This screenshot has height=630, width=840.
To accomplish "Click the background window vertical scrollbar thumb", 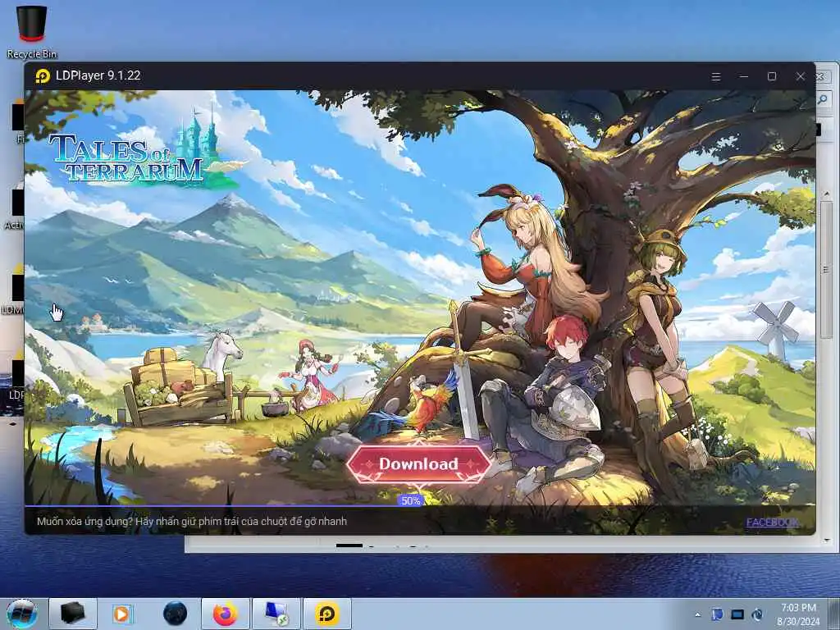I will coord(827,270).
